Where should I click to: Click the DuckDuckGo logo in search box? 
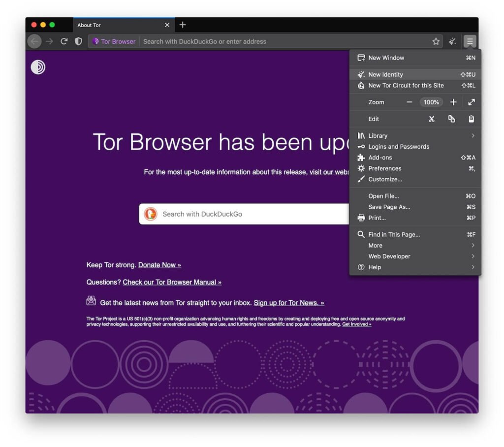[x=151, y=214]
